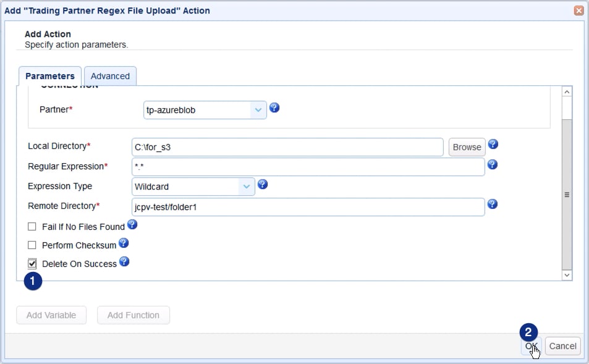Disable the Delete On Success option
Image resolution: width=589 pixels, height=364 pixels.
click(x=31, y=263)
